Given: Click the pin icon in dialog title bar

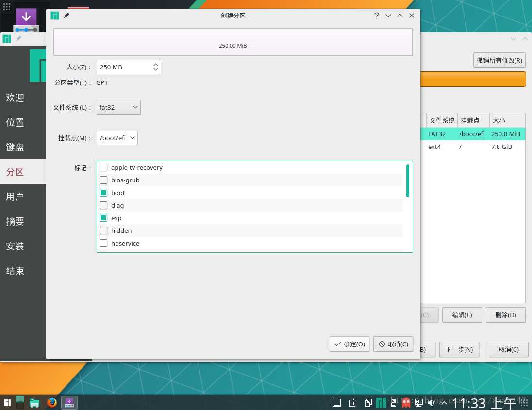Looking at the screenshot, I should pos(66,16).
